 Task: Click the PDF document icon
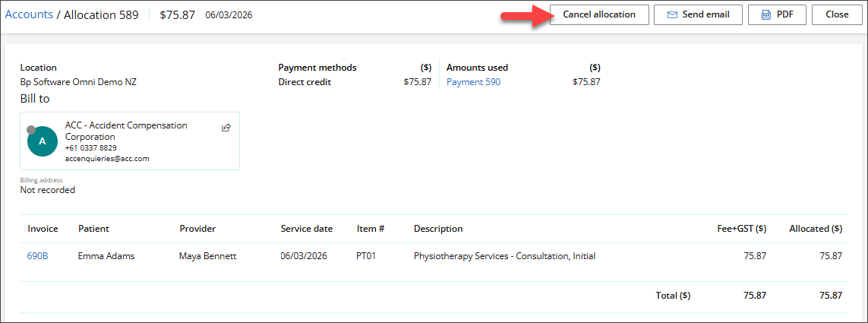765,14
